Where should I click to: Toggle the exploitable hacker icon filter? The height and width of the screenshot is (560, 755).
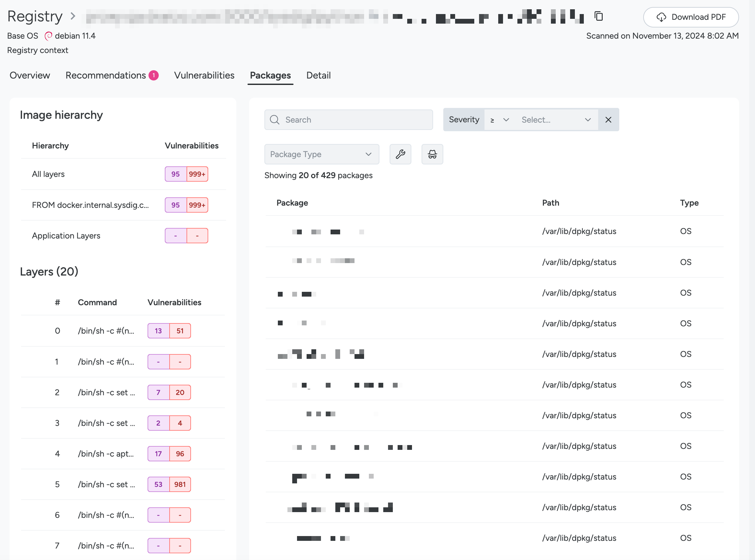tap(432, 154)
